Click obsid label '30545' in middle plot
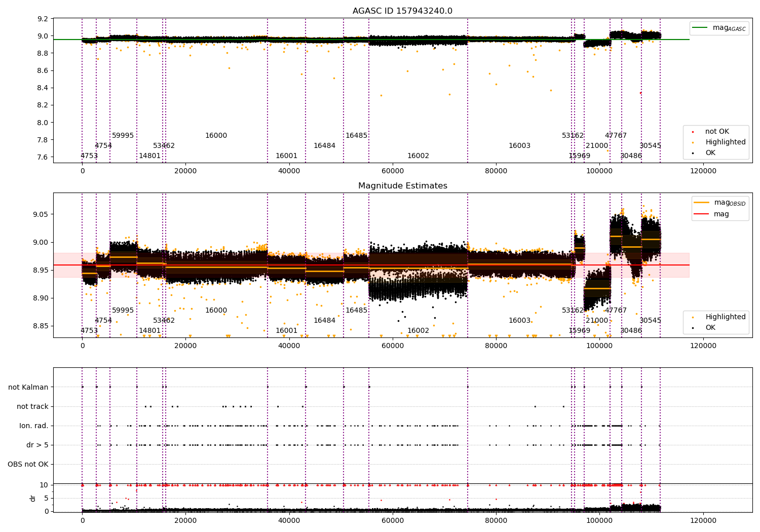The width and height of the screenshot is (760, 532). click(x=651, y=321)
